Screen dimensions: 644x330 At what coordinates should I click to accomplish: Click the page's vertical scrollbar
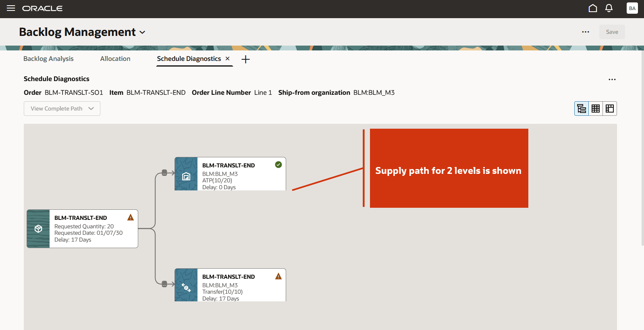(642, 147)
